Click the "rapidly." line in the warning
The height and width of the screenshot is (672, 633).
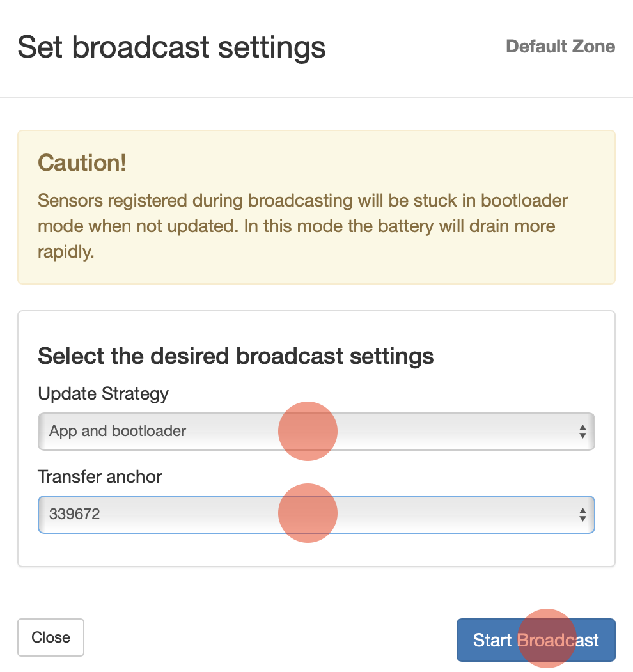tap(66, 252)
